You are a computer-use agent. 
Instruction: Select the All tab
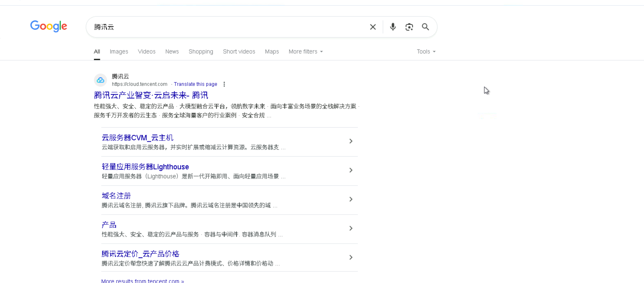click(97, 52)
